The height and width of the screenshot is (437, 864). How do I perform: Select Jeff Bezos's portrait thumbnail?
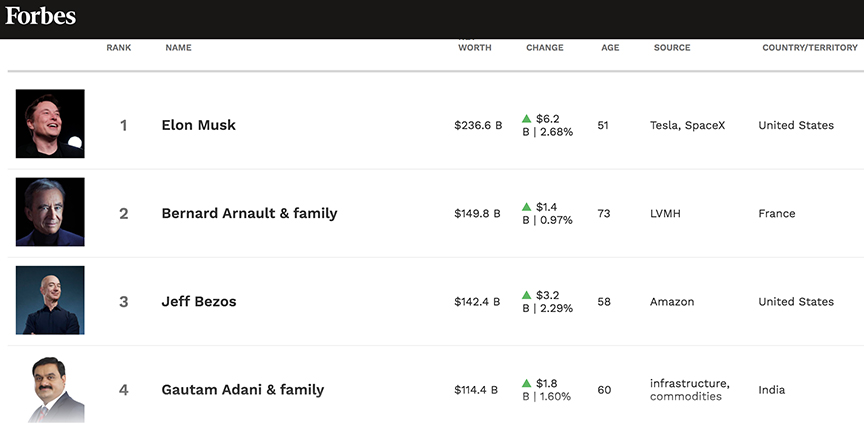(x=50, y=300)
